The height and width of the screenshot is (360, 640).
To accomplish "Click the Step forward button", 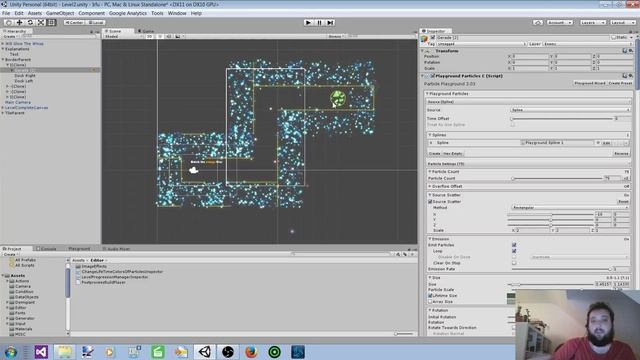I will [x=330, y=22].
